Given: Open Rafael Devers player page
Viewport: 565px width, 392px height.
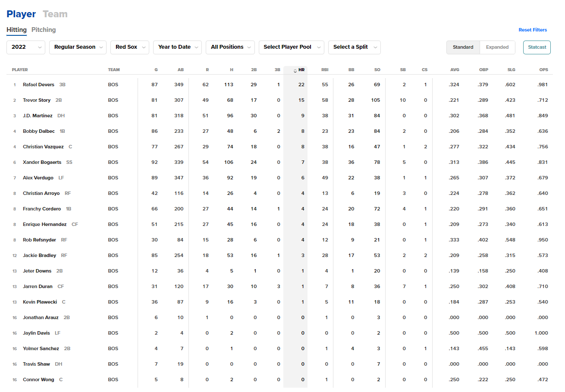Looking at the screenshot, I should 38,85.
